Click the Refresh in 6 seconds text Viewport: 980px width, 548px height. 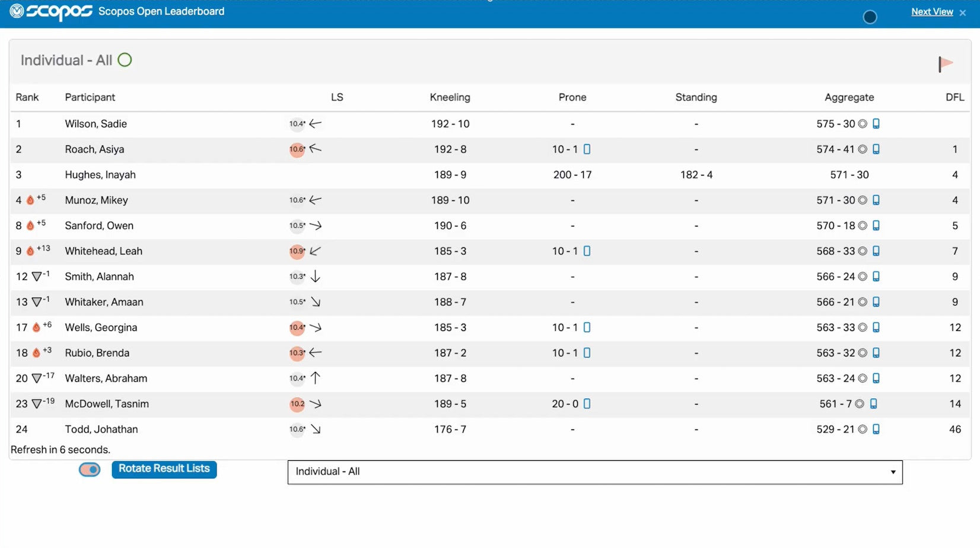(x=61, y=450)
